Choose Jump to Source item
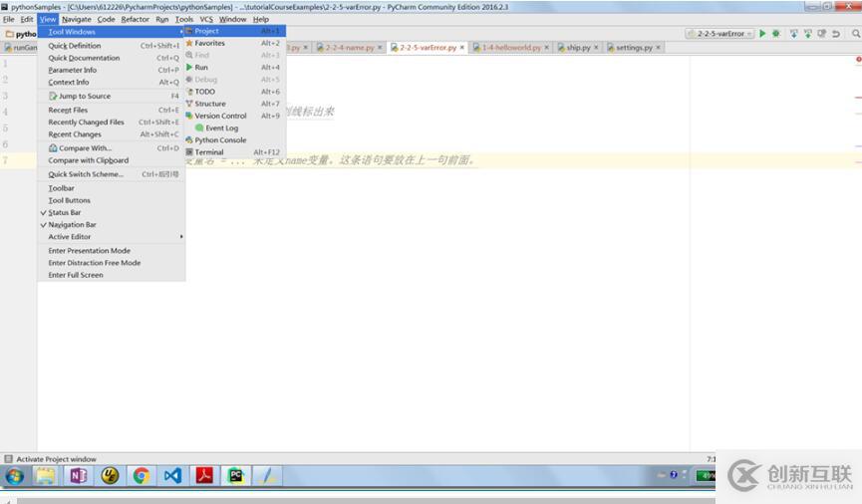This screenshot has width=862, height=504. [111, 96]
